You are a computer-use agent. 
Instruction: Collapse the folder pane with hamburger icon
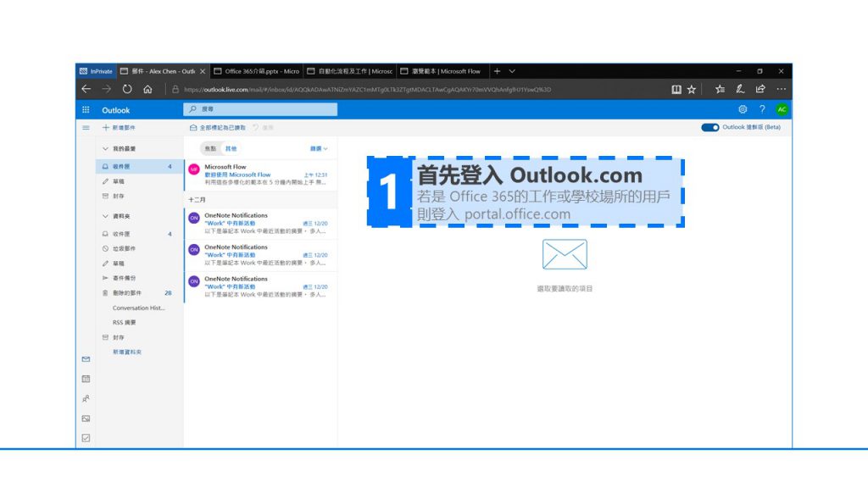tap(86, 128)
